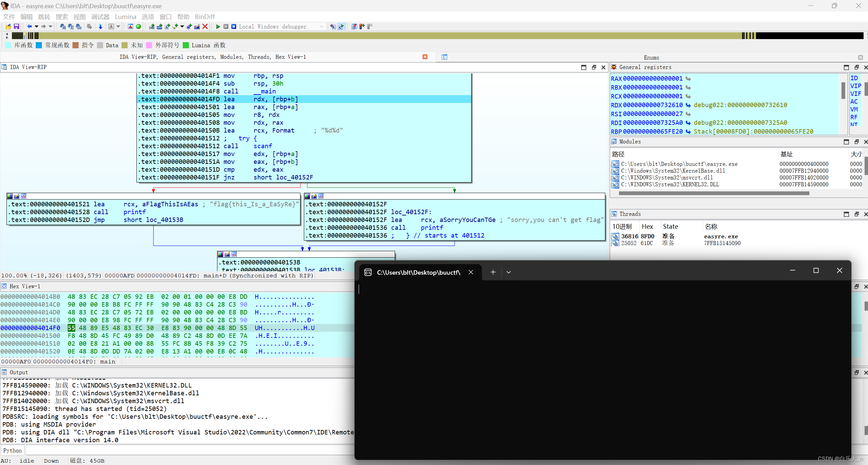Sort threads by State column header
Image resolution: width=868 pixels, height=465 pixels.
pos(670,226)
